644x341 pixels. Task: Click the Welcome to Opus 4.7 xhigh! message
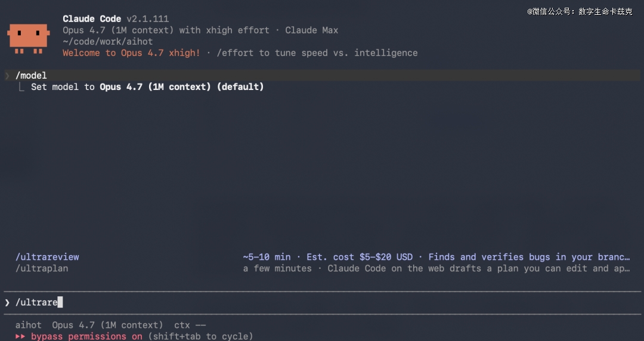click(x=131, y=53)
